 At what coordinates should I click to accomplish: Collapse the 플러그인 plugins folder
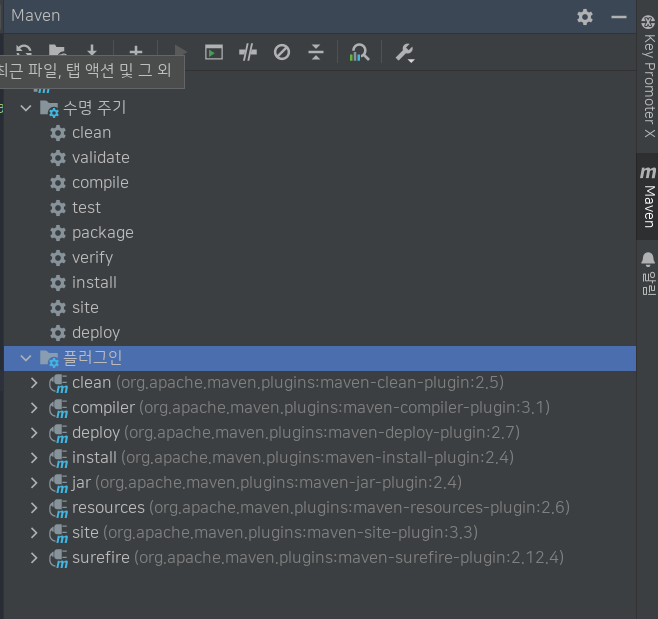[26, 358]
